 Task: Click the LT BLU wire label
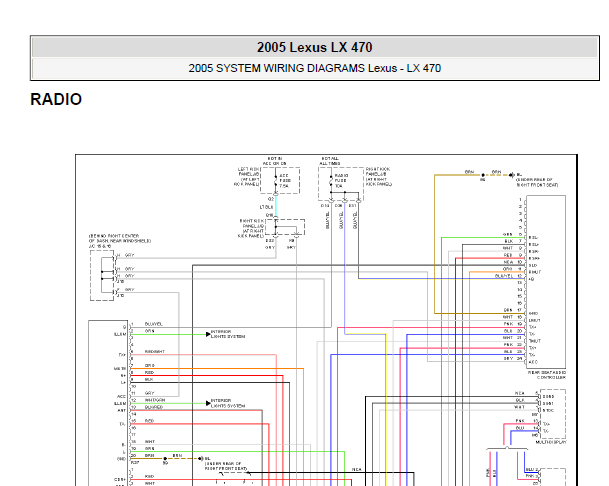(x=266, y=207)
